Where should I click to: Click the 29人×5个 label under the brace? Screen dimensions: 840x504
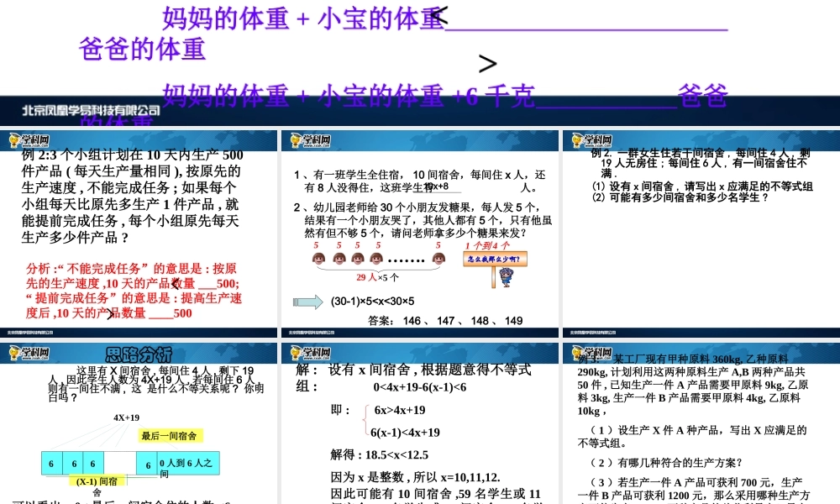[x=377, y=277]
